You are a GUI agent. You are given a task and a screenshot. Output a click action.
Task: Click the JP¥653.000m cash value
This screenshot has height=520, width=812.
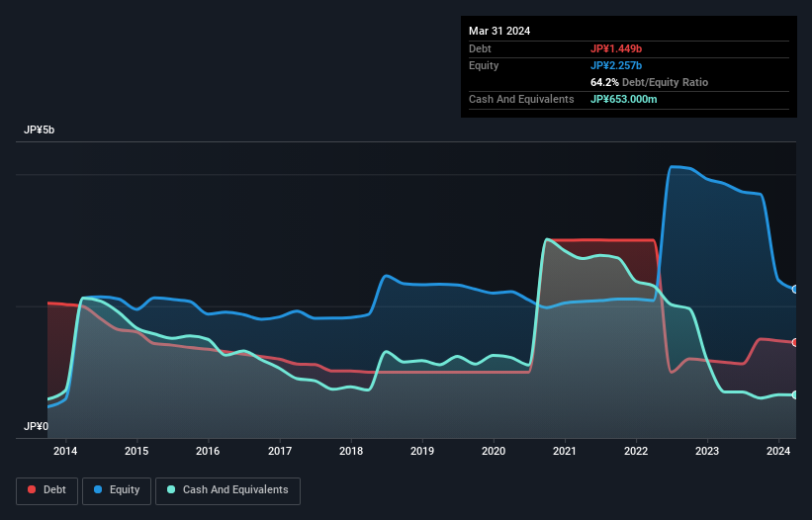tap(624, 99)
